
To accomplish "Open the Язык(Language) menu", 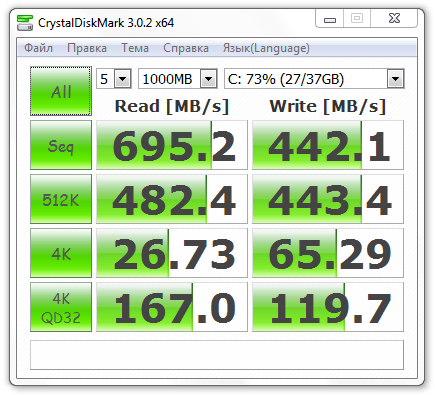I will click(266, 48).
